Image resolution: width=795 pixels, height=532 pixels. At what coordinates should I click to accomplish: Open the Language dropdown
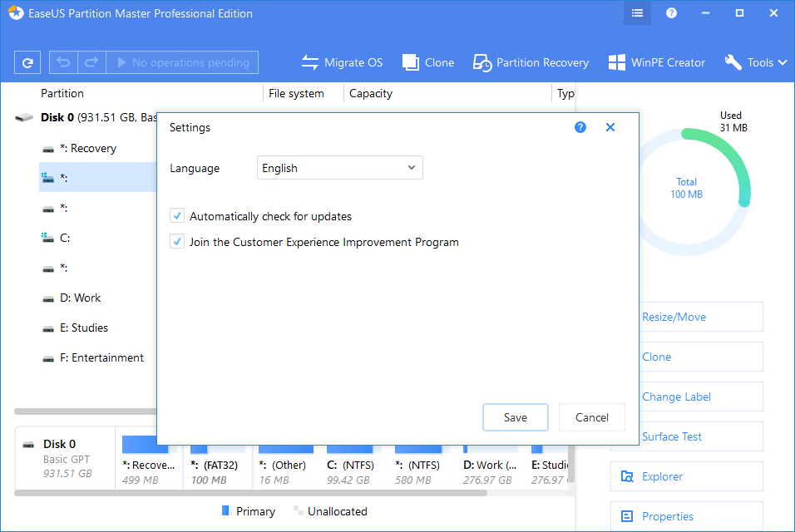(339, 168)
